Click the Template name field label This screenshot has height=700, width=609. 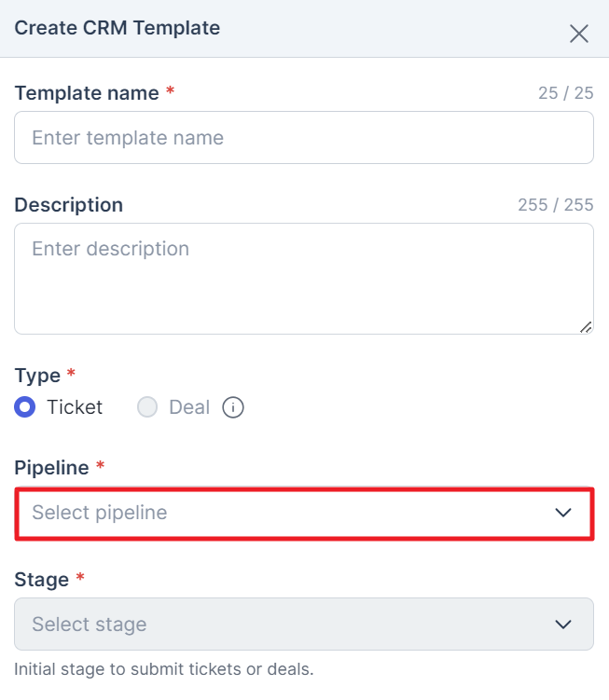point(87,93)
